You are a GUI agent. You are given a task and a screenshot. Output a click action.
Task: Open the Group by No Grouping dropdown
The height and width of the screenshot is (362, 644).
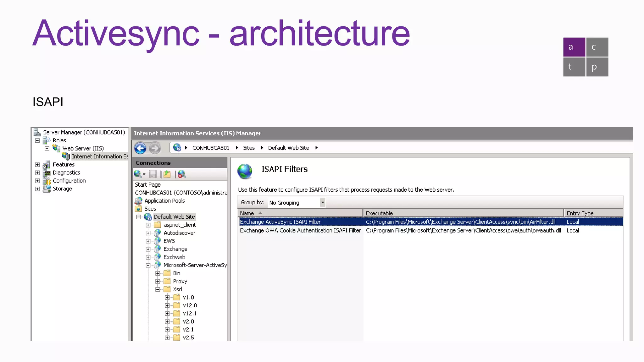tap(323, 202)
